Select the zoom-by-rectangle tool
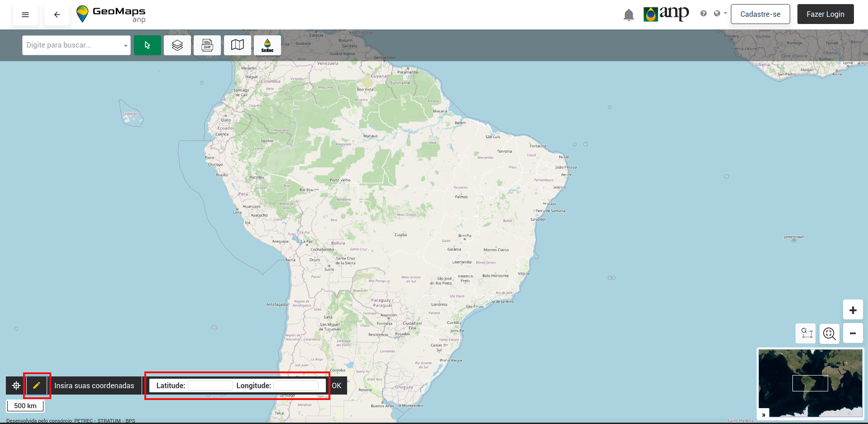This screenshot has height=424, width=868. (806, 333)
